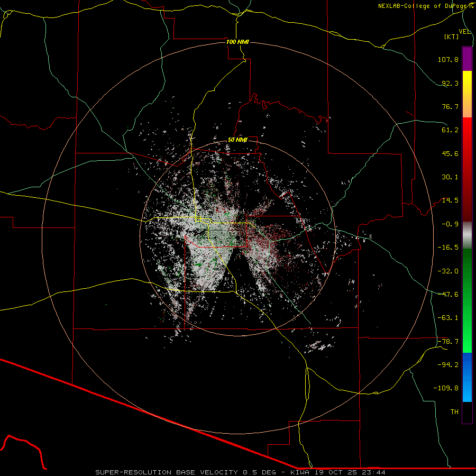The width and height of the screenshot is (476, 476).
Task: Select the -109.8 legend value
Action: 446,388
